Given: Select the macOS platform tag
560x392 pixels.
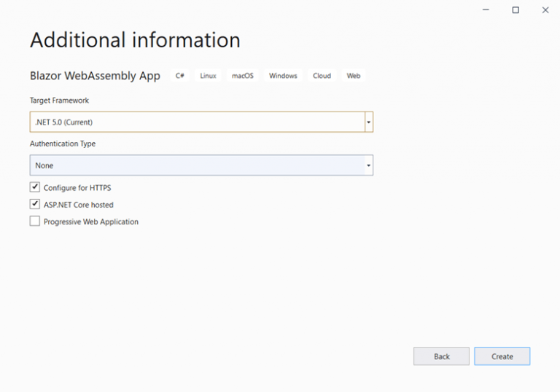Looking at the screenshot, I should coord(243,76).
